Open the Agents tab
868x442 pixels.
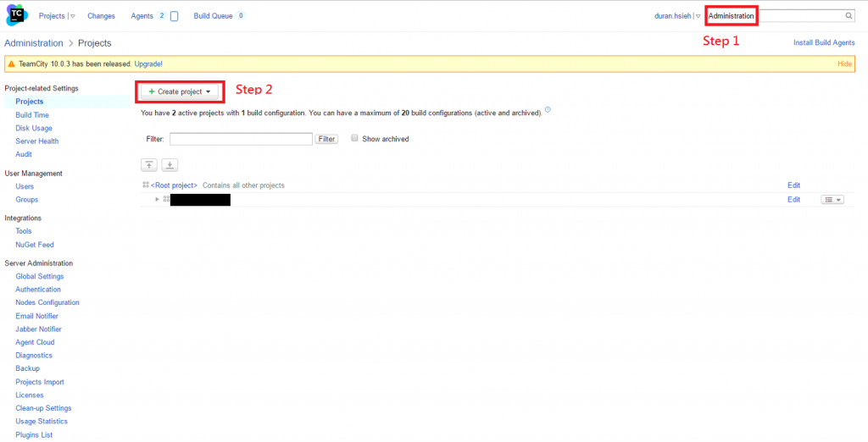click(142, 16)
